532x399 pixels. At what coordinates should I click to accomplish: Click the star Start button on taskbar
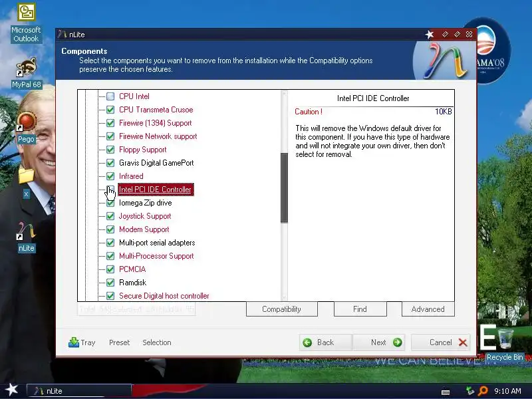(x=12, y=390)
